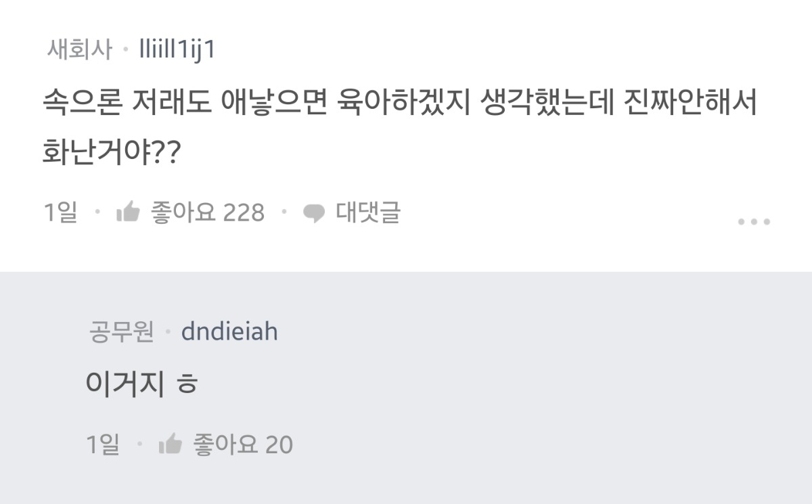Click thumbs-up icon on dndieiah's reply
Image resolution: width=812 pixels, height=504 pixels.
click(170, 444)
